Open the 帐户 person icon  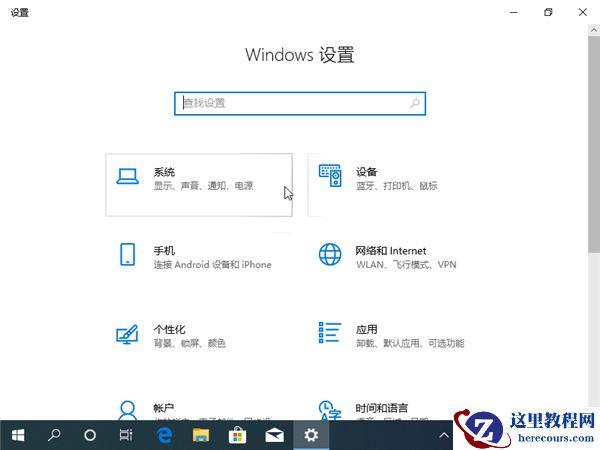coord(127,411)
